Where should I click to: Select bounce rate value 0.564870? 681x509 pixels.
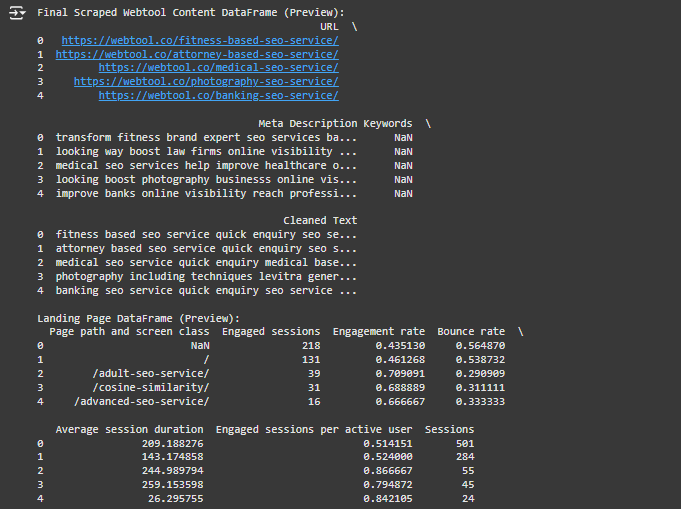pos(480,346)
